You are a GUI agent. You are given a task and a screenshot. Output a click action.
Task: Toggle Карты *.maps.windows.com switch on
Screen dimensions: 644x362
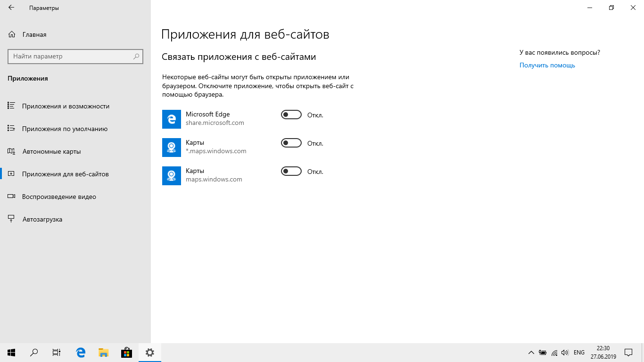(x=291, y=143)
